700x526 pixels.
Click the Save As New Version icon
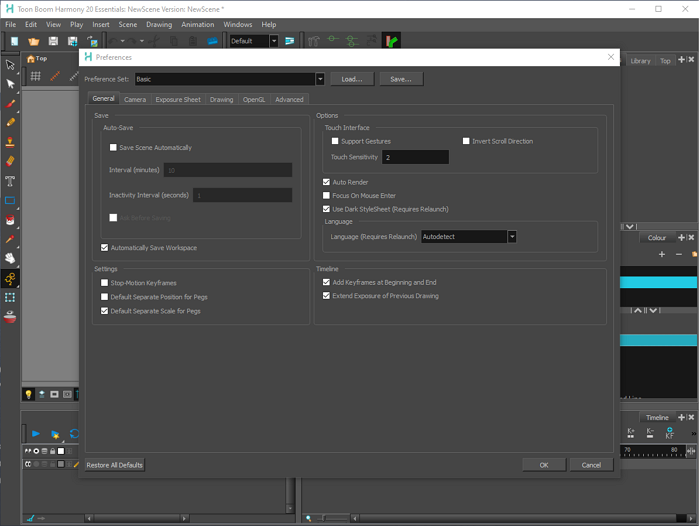point(72,42)
